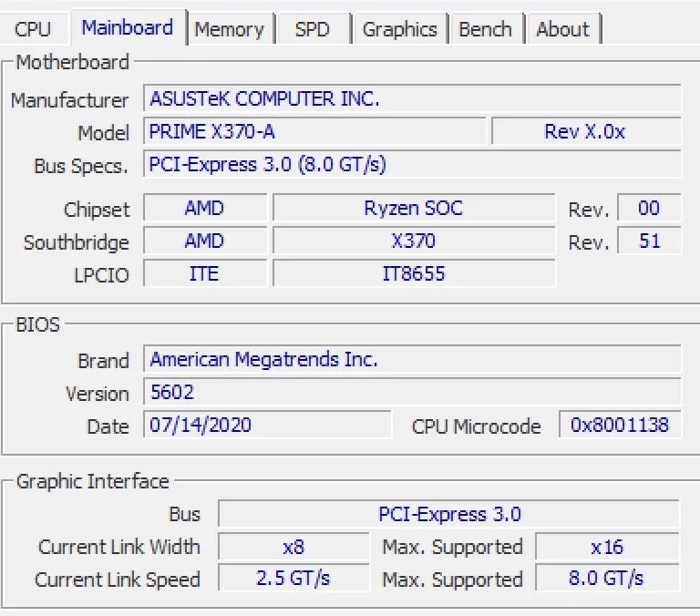Select the PRIME X370-A model value
700x616 pixels.
pos(314,131)
